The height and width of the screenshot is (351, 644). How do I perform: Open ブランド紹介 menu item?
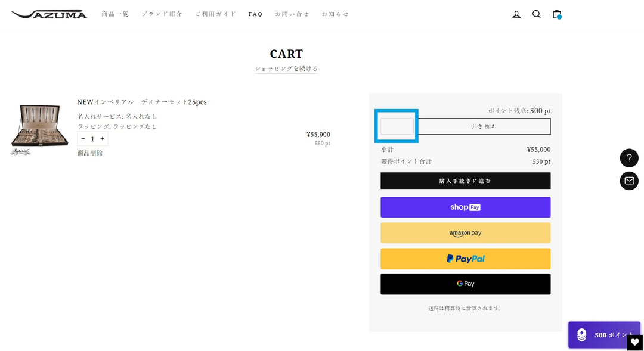point(162,14)
